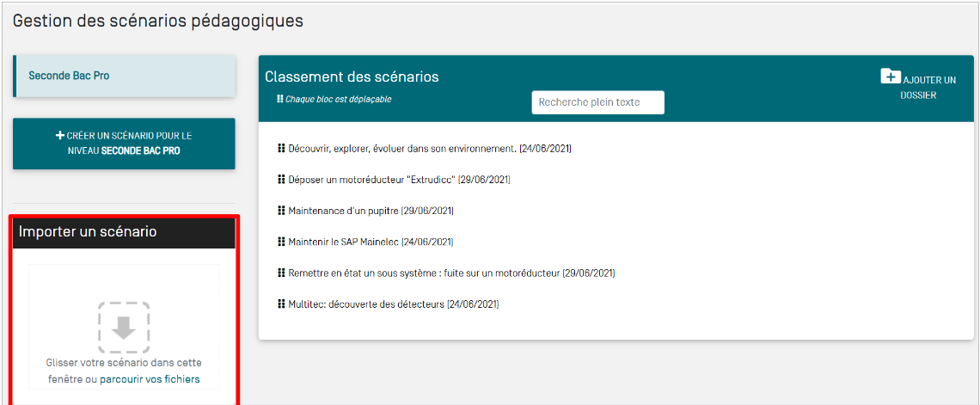Click drag handle beside "Maintenance d'un pupitre"
Viewport: 980px width, 405px height.
pyautogui.click(x=281, y=211)
